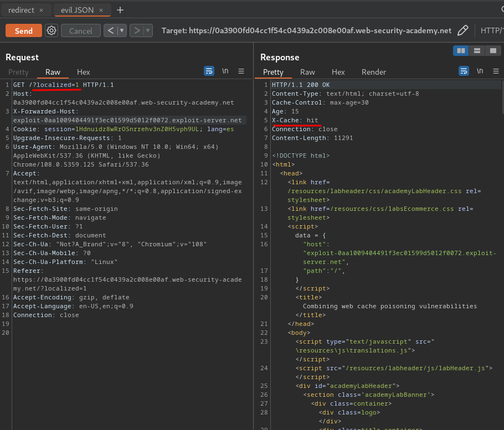
Task: Open Repeater settings gear icon
Action: point(52,31)
